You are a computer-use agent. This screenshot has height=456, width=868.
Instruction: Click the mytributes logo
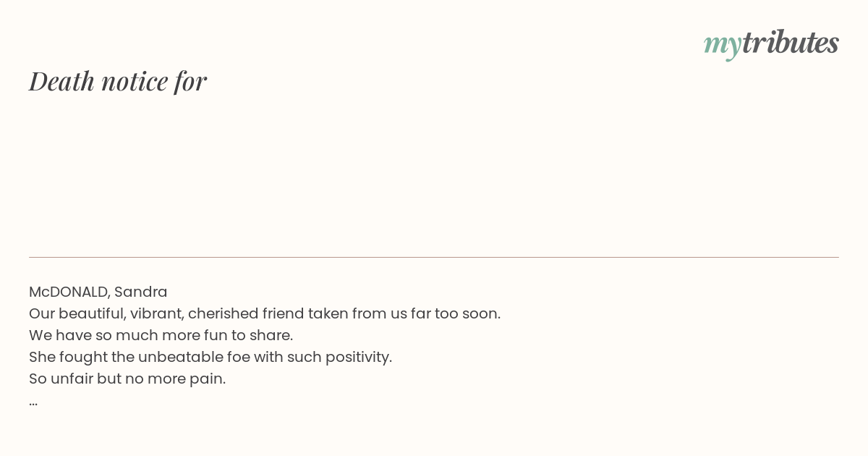771,43
